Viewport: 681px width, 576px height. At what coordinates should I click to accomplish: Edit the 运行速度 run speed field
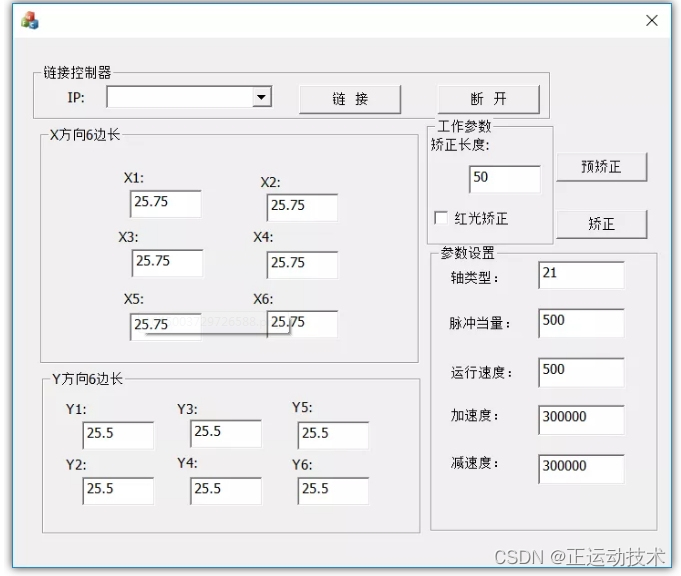click(x=581, y=372)
